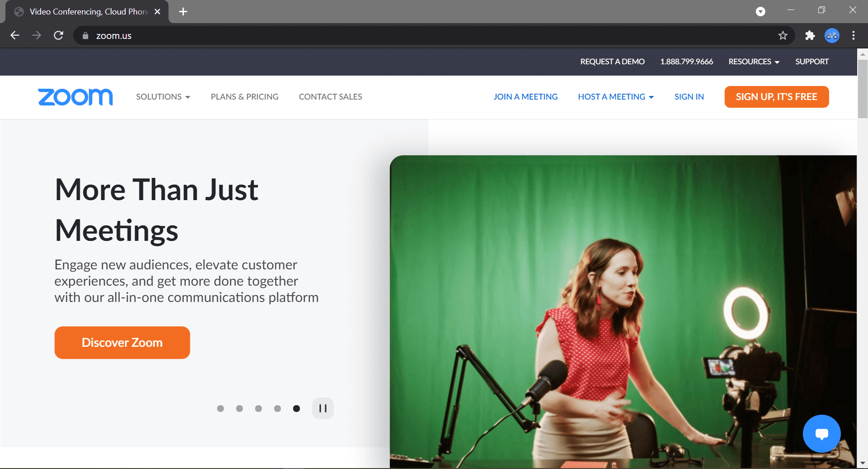868x469 pixels.
Task: Click the Discover Zoom button
Action: (122, 343)
